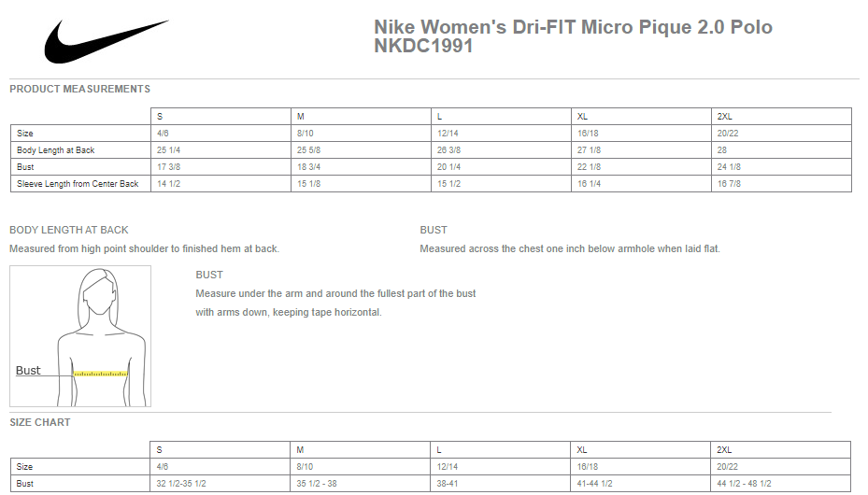
Task: Click the BODY LENGTH AT BACK heading
Action: point(68,230)
